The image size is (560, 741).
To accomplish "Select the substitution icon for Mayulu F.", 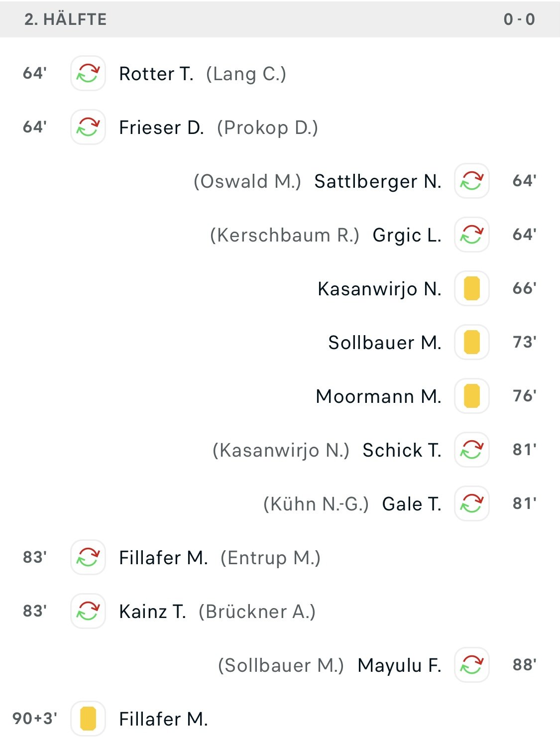I will click(472, 665).
